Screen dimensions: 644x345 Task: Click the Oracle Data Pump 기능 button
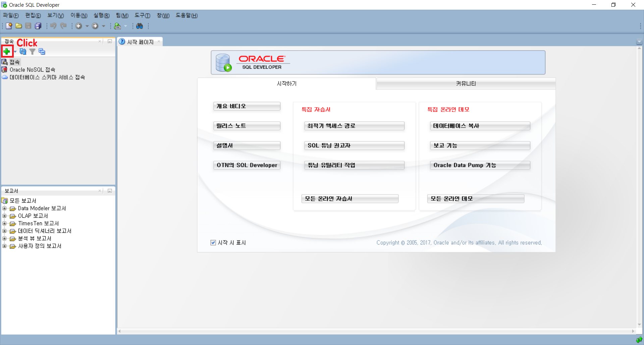[480, 165]
